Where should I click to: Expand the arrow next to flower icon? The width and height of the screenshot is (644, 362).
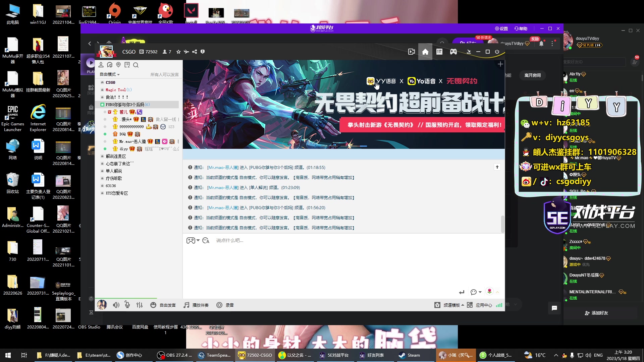pyautogui.click(x=497, y=292)
